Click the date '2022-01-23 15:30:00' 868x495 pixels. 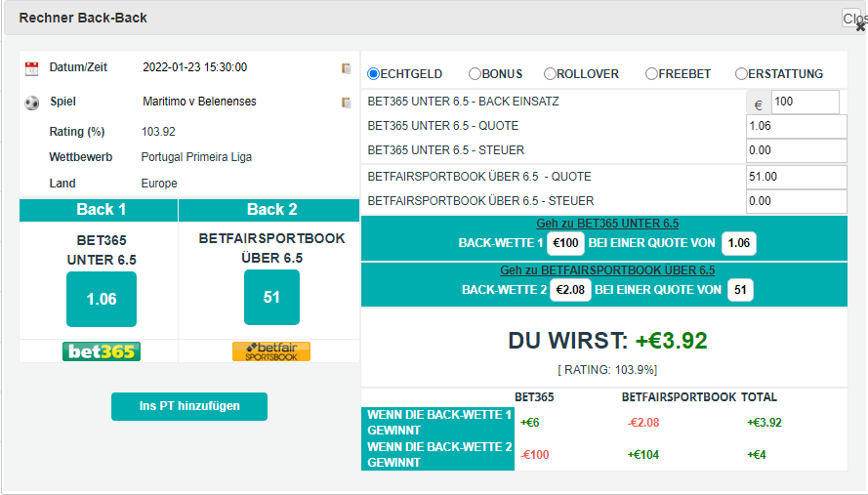pyautogui.click(x=195, y=67)
